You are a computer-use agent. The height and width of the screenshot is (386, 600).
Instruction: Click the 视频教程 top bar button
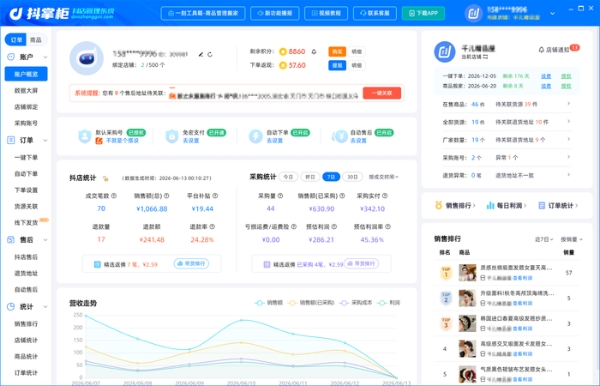(326, 13)
